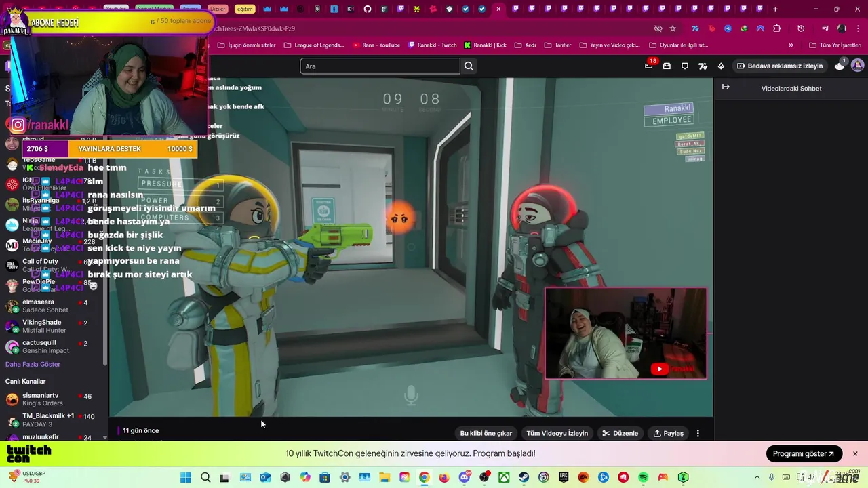Open the Yayın ve Video bookmark folder
This screenshot has height=488, width=868.
coord(610,45)
